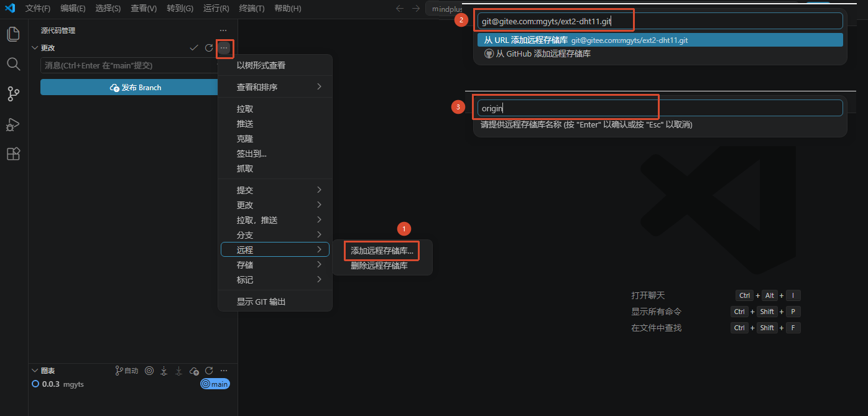The height and width of the screenshot is (416, 868).
Task: Click the target icon in 图表 toolbar
Action: [x=149, y=371]
